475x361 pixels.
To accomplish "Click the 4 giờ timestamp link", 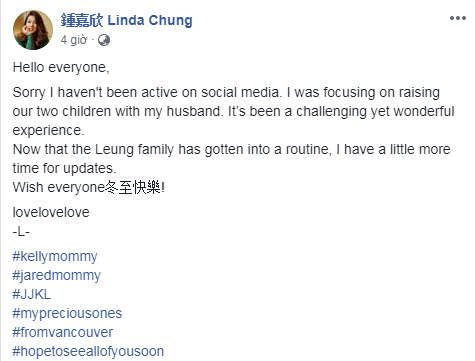I will [x=74, y=40].
